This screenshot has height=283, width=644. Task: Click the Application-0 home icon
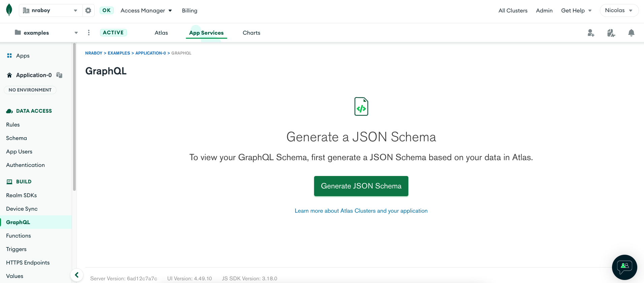[9, 75]
